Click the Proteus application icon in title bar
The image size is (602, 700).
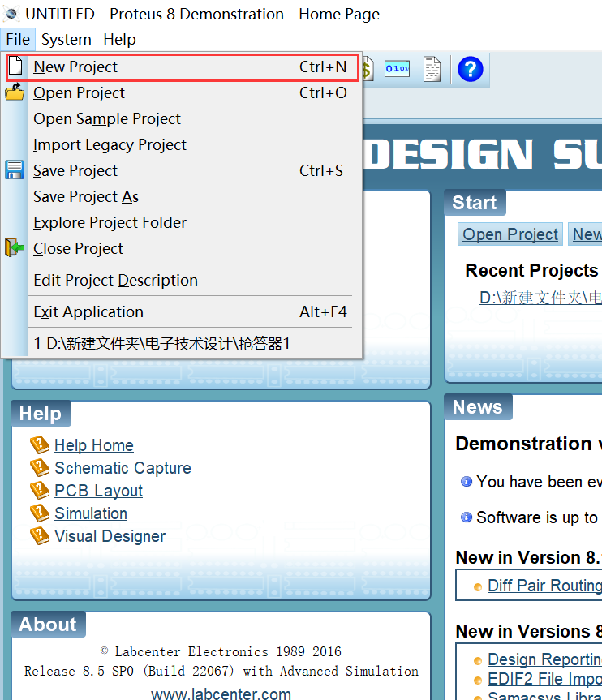[x=11, y=14]
